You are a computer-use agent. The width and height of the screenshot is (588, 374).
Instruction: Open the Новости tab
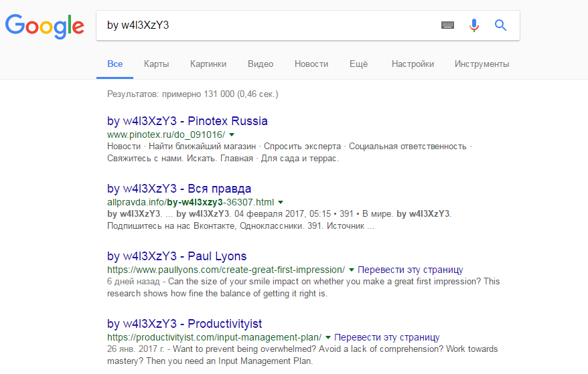pyautogui.click(x=311, y=64)
